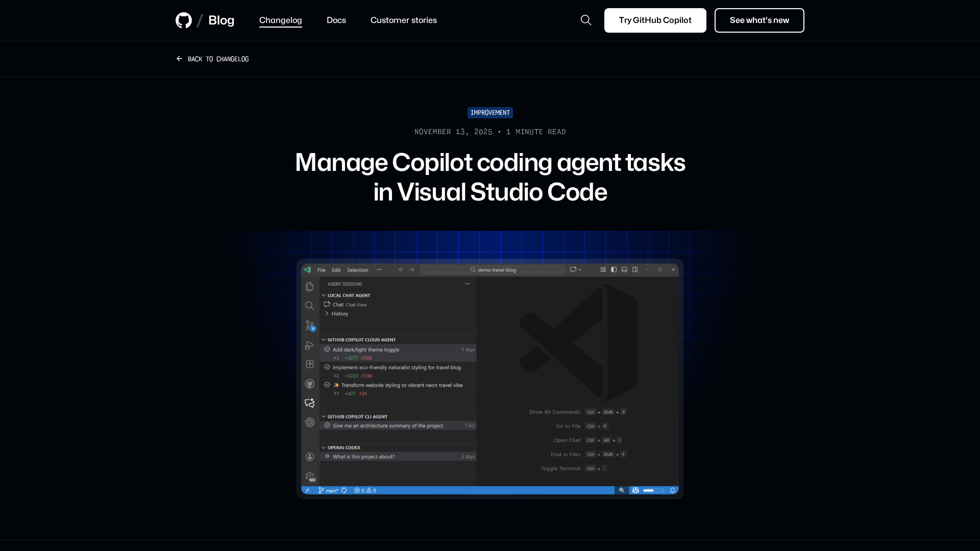Click the Copilot icon in status bar

click(x=635, y=490)
